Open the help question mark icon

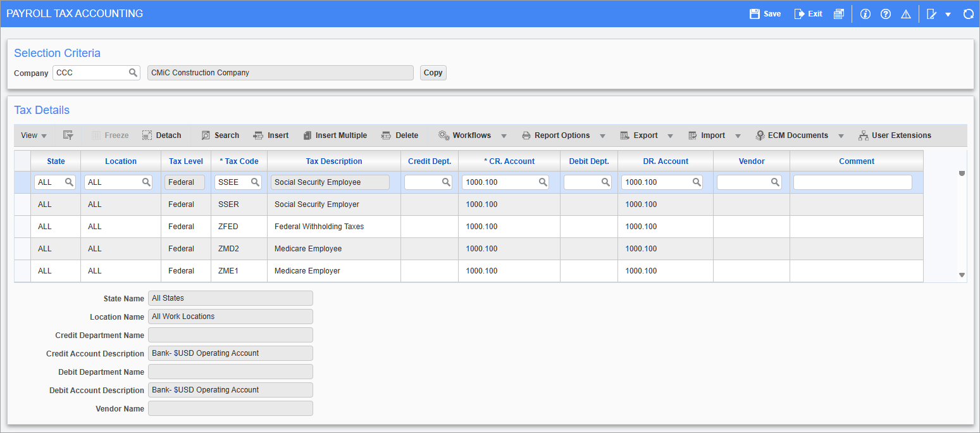(x=886, y=14)
